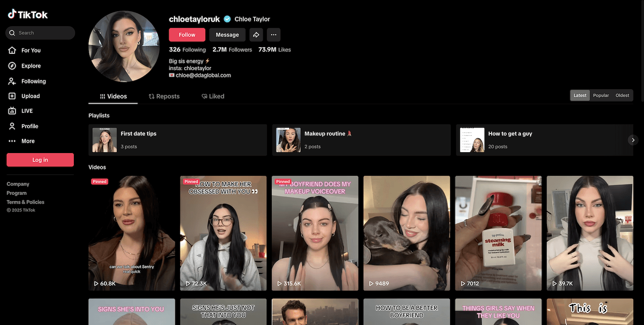The height and width of the screenshot is (325, 644).
Task: Open the three-dot profile options button
Action: coord(273,35)
